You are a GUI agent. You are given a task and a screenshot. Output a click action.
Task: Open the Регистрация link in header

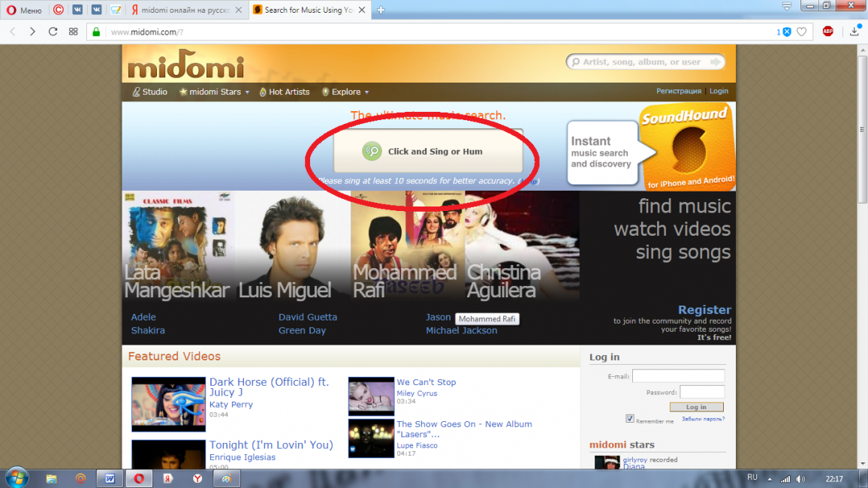678,91
